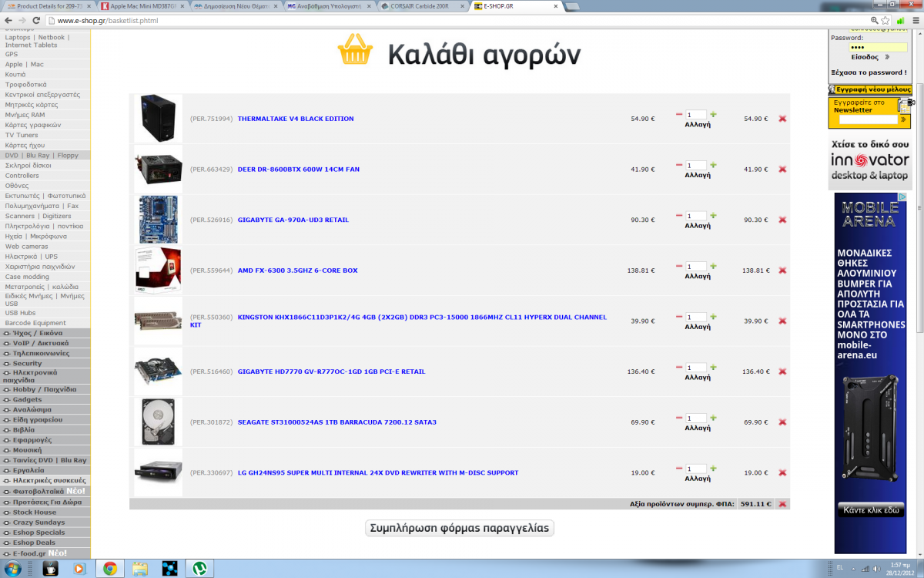Remove THERMALTAKE V4 BLACK EDITION with red X
The height and width of the screenshot is (578, 924).
[x=782, y=119]
